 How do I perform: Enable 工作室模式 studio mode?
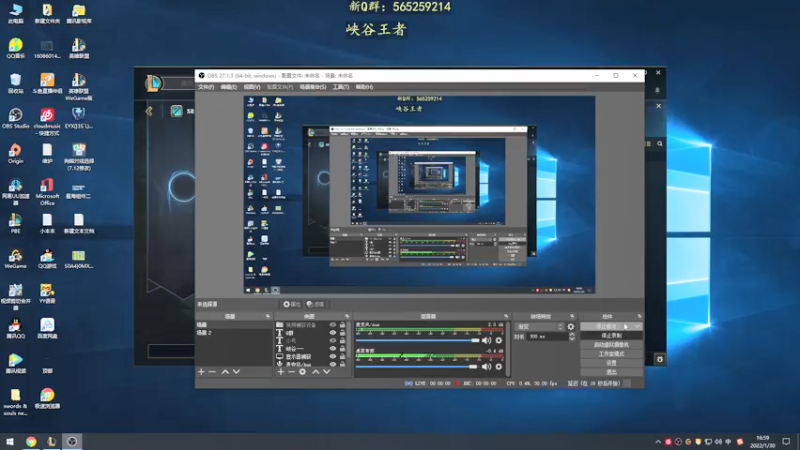pos(611,354)
